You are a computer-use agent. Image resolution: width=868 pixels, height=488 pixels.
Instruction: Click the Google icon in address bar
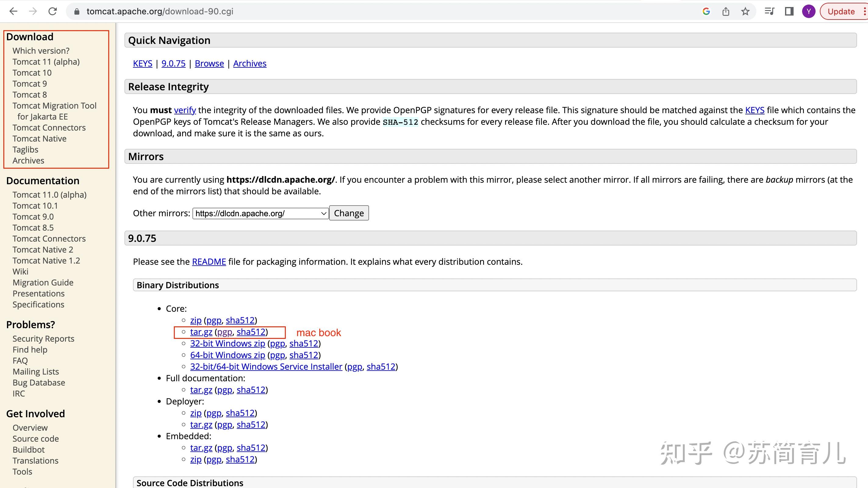point(706,12)
